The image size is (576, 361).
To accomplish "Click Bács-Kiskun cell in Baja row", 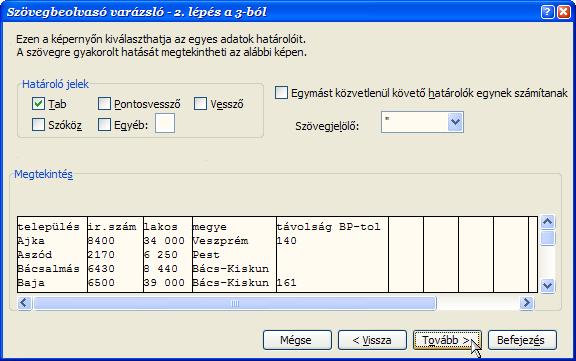I will point(231,283).
